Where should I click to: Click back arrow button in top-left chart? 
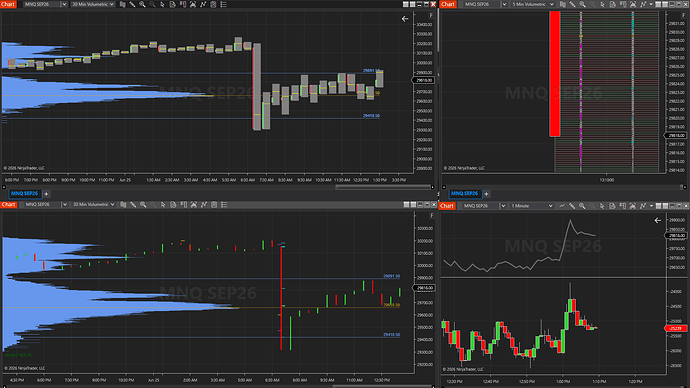pyautogui.click(x=405, y=19)
